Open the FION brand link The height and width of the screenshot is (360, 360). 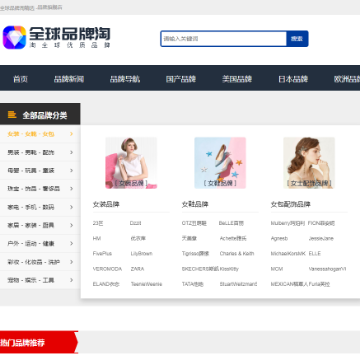[x=321, y=223]
